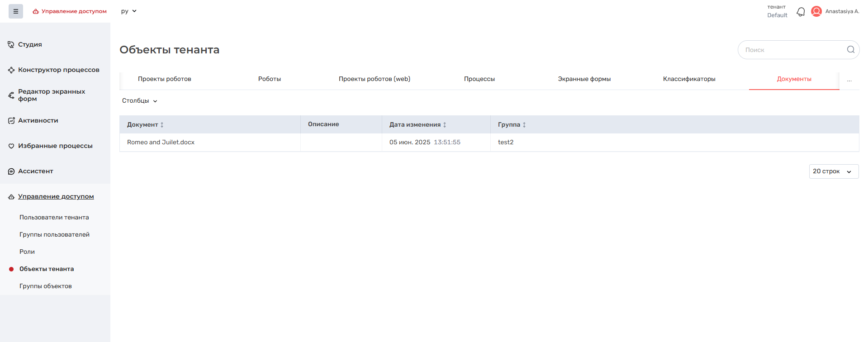Click the user avatar icon
868x342 pixels.
click(x=816, y=11)
